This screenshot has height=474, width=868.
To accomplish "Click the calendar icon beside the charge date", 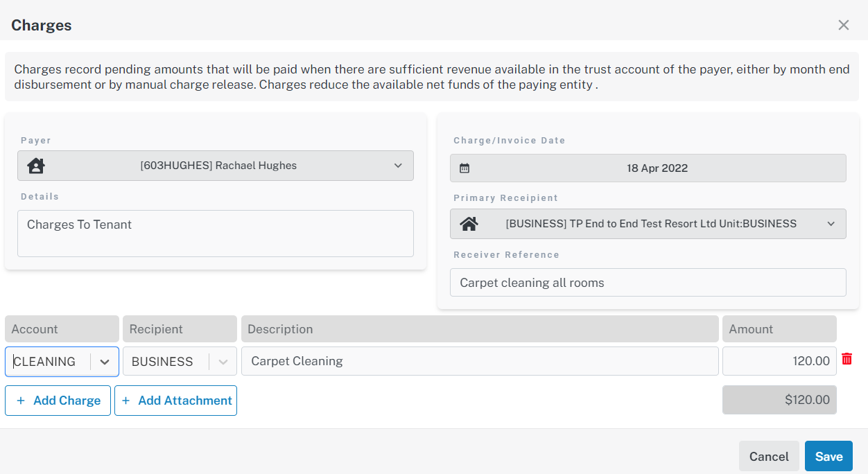I will [x=465, y=168].
